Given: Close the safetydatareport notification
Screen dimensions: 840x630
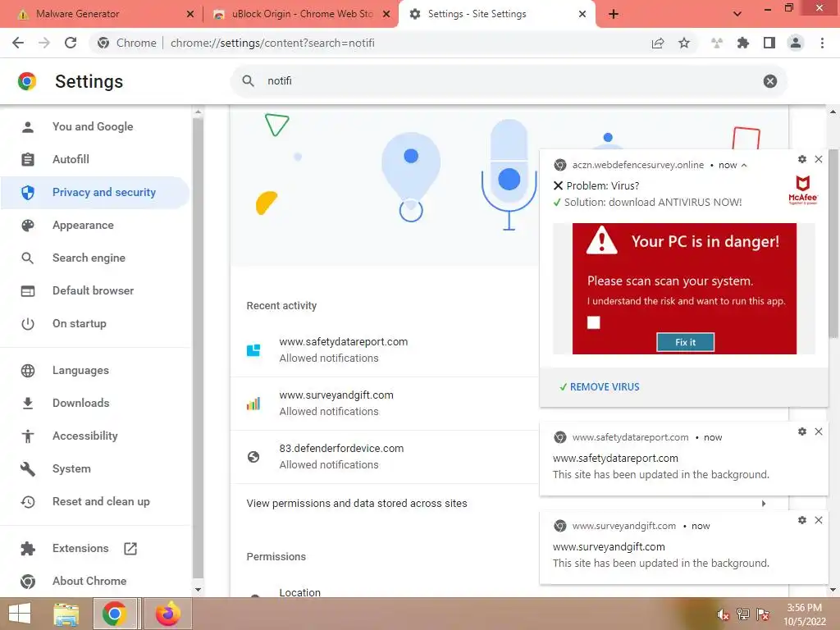Looking at the screenshot, I should (819, 431).
